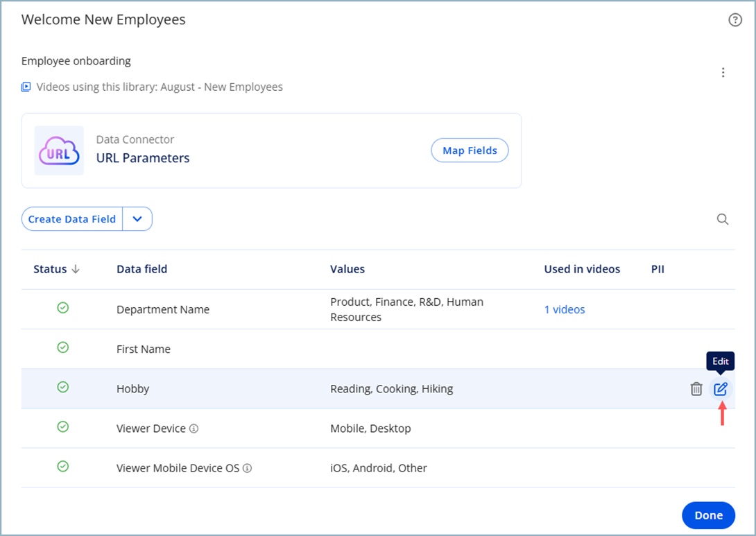
Task: Expand the Create Data Field dropdown arrow
Action: click(137, 219)
